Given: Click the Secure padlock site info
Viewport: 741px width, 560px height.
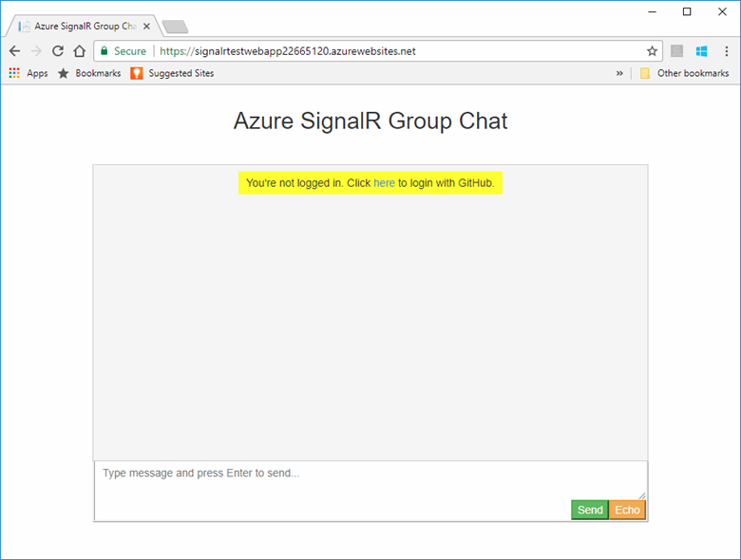Looking at the screenshot, I should click(123, 51).
